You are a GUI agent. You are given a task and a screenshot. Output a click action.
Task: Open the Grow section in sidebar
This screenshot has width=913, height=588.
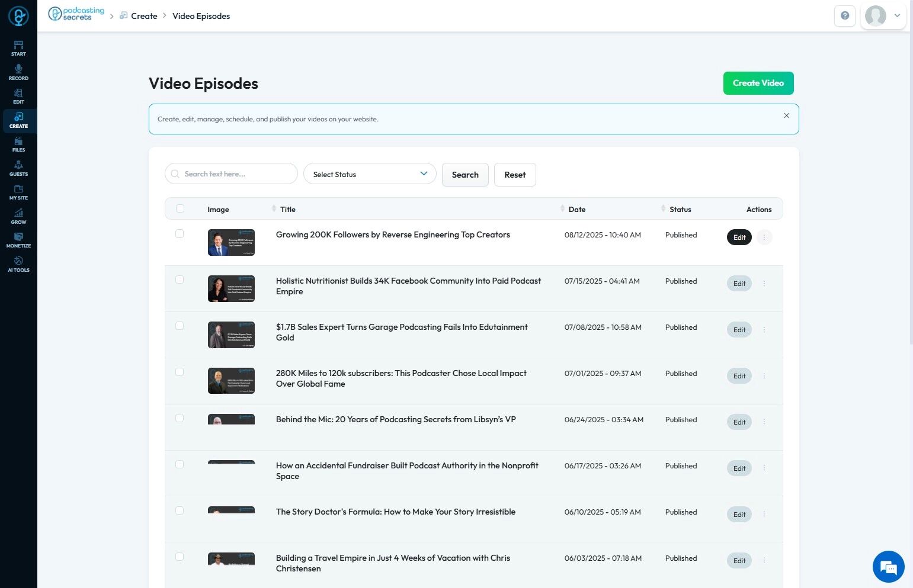coord(18,216)
